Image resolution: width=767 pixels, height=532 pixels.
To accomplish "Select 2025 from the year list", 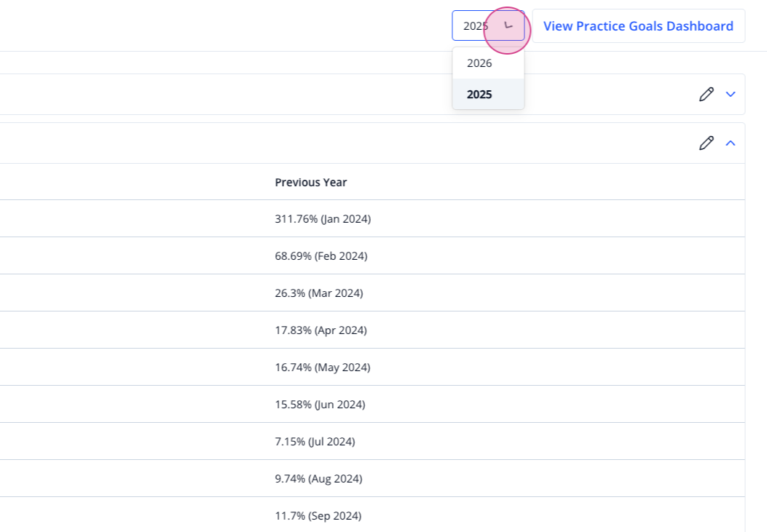I will click(488, 95).
